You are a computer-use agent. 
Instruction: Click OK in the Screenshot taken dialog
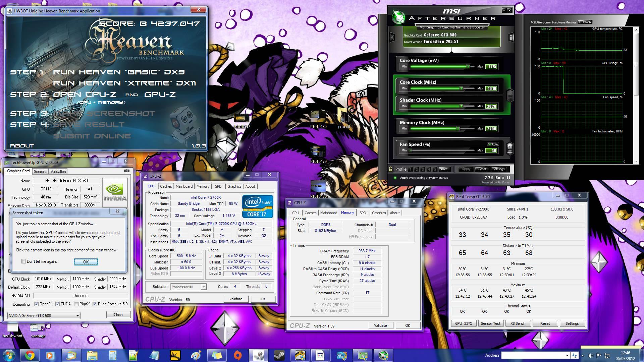86,262
